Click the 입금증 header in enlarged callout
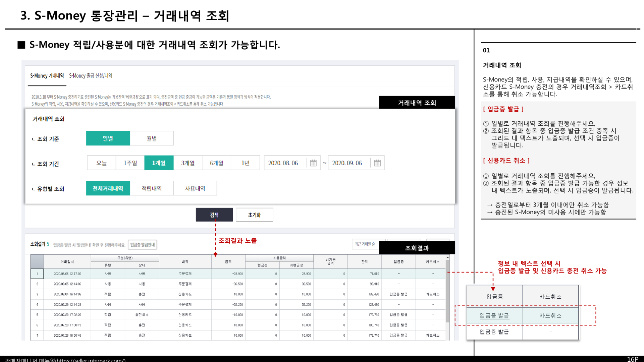 click(x=495, y=297)
